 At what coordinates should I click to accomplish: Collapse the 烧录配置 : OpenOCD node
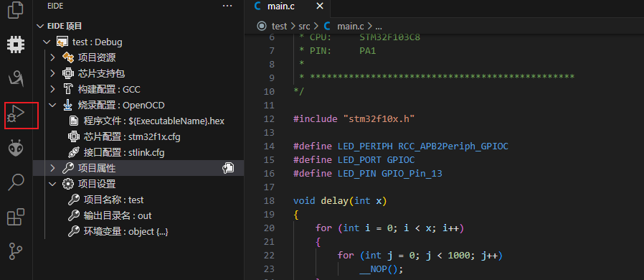point(52,106)
